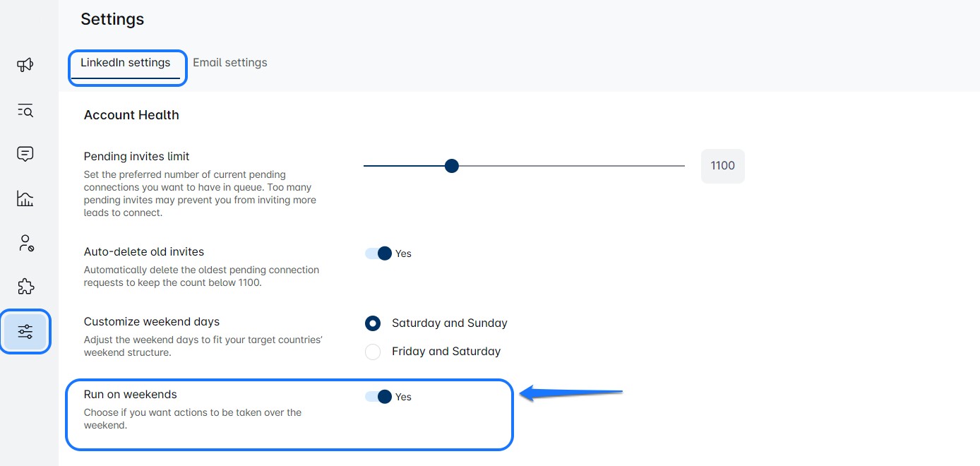Image resolution: width=980 pixels, height=466 pixels.
Task: Click the 1100 pending invites value box
Action: coord(722,166)
